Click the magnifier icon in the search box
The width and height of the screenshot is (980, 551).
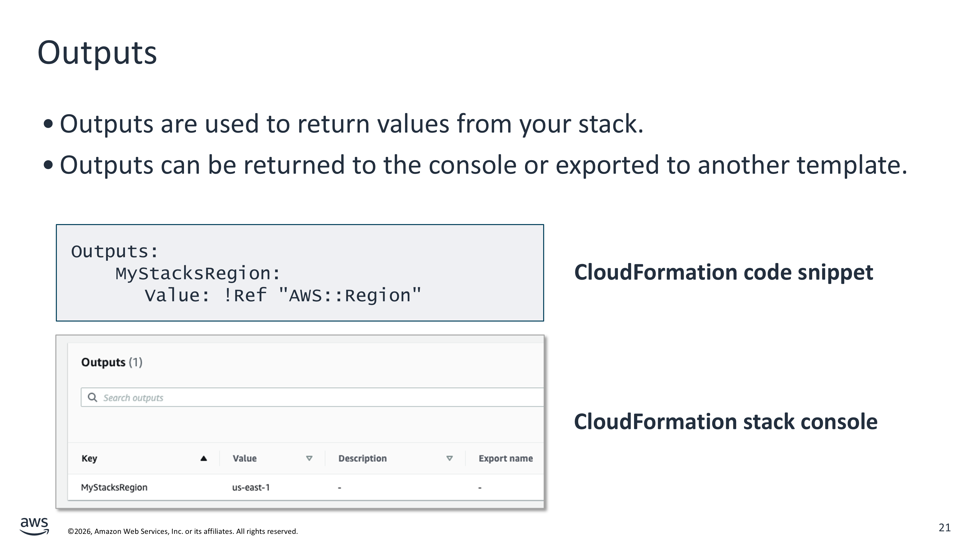coord(92,397)
